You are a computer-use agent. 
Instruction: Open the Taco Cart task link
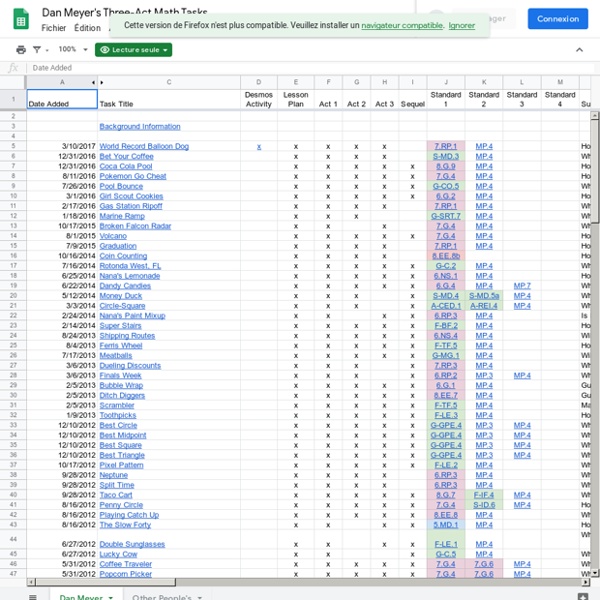pos(116,495)
